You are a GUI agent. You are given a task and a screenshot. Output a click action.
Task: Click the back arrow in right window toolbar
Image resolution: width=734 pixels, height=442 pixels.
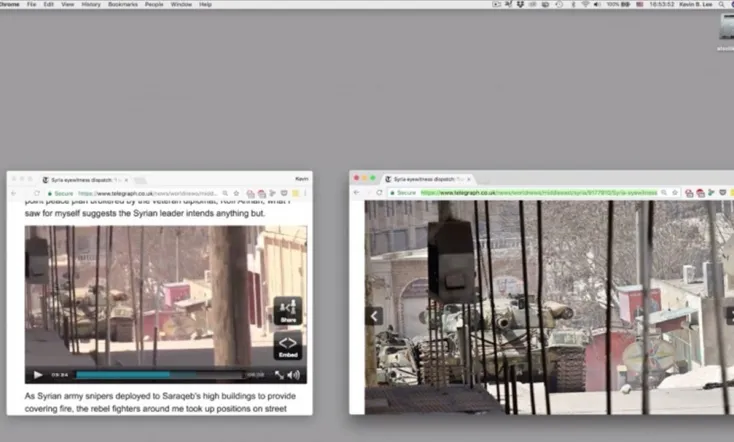click(x=357, y=192)
